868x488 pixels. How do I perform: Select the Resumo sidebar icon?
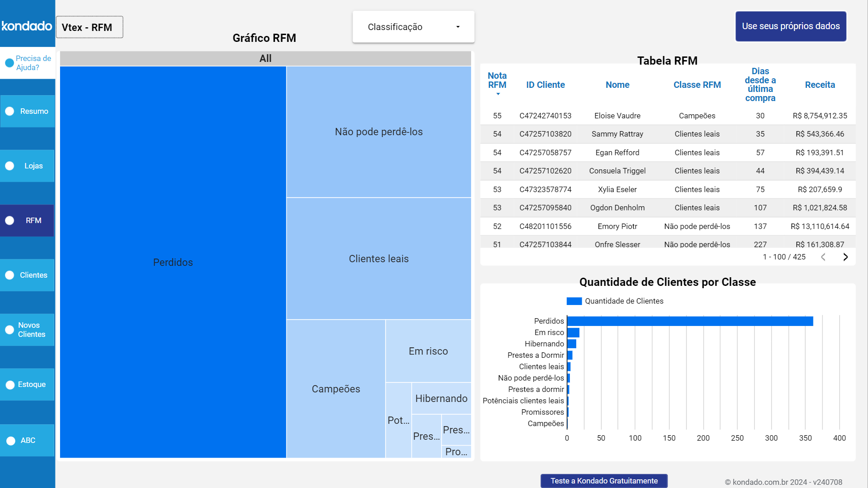click(x=9, y=111)
